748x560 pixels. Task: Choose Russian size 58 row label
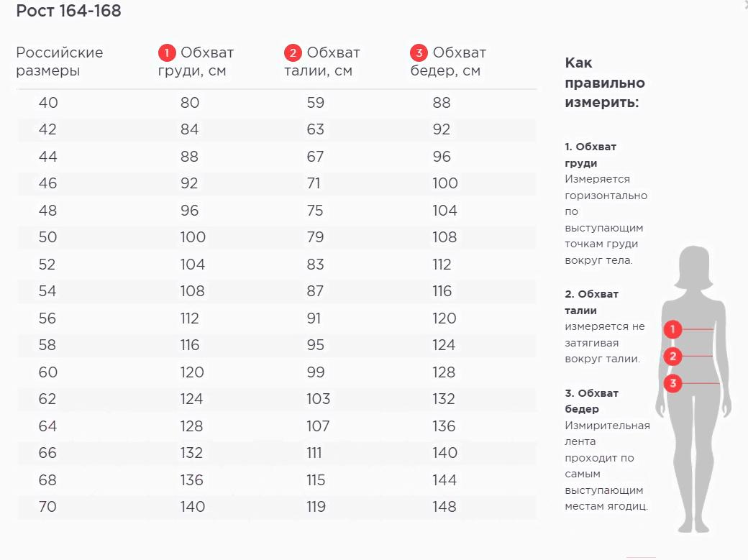(x=48, y=345)
